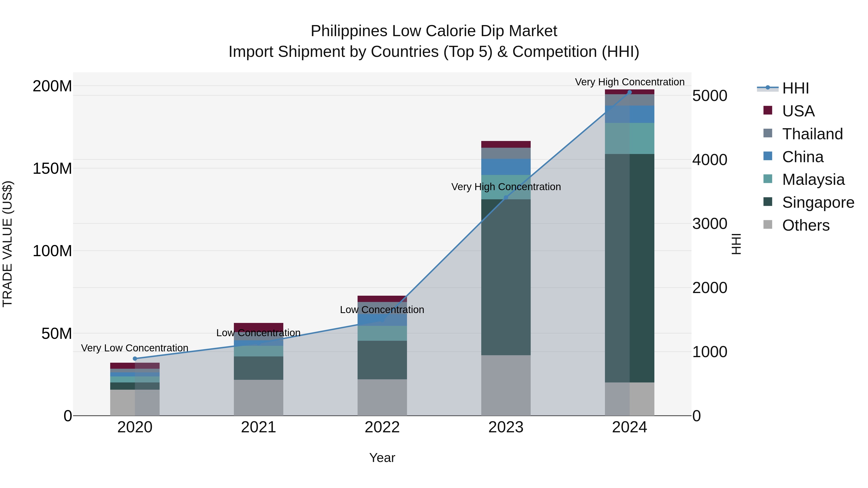Click the USA maroon legend swatch
Screen dimensions: 868x488
pos(768,110)
